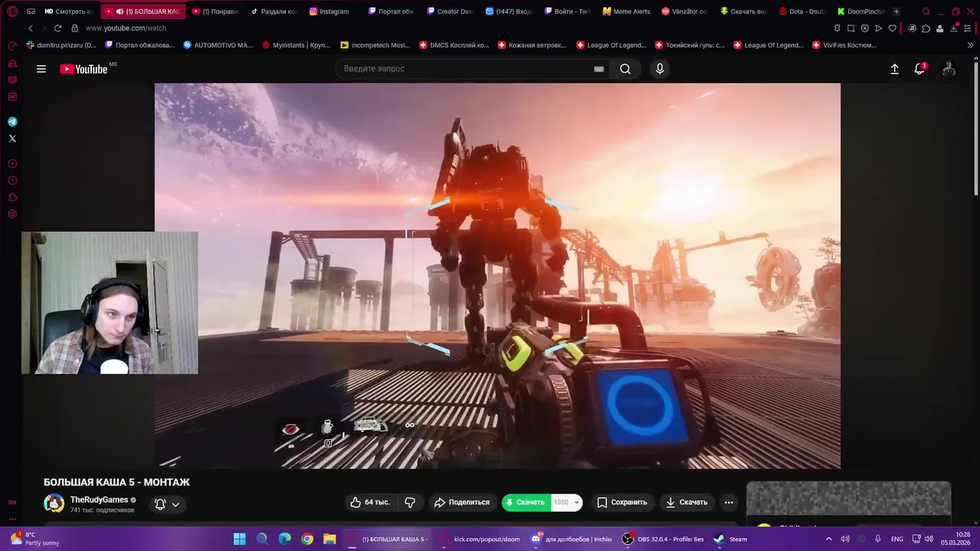
Task: Click the Сохранить save button
Action: 622,502
